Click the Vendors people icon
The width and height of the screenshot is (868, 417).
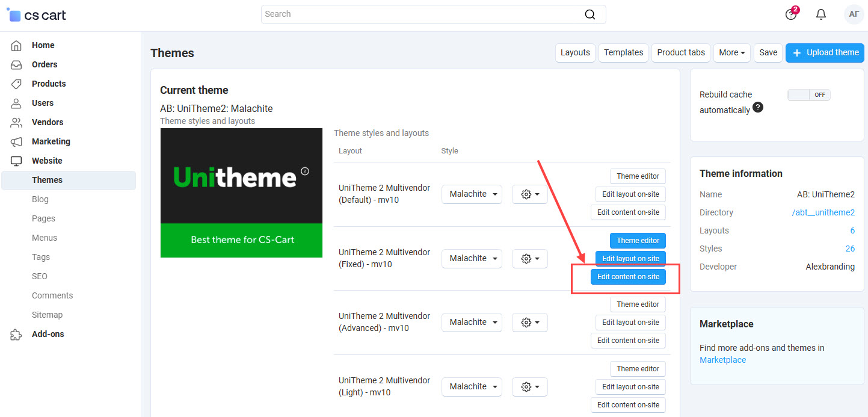16,122
